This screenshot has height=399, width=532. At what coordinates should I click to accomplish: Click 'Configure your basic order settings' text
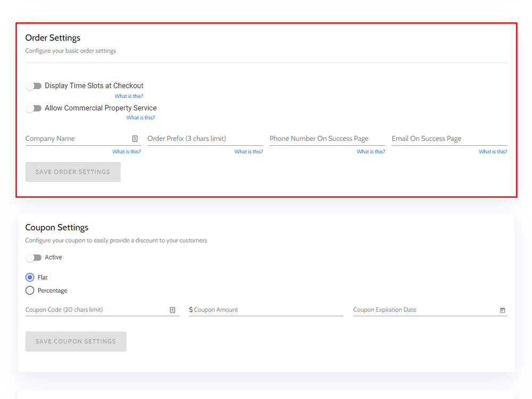(71, 51)
